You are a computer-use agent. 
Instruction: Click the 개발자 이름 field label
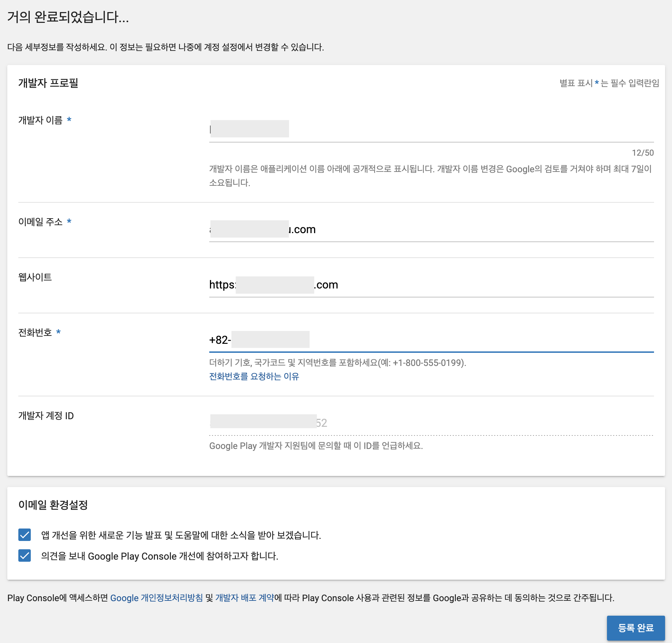coord(40,120)
